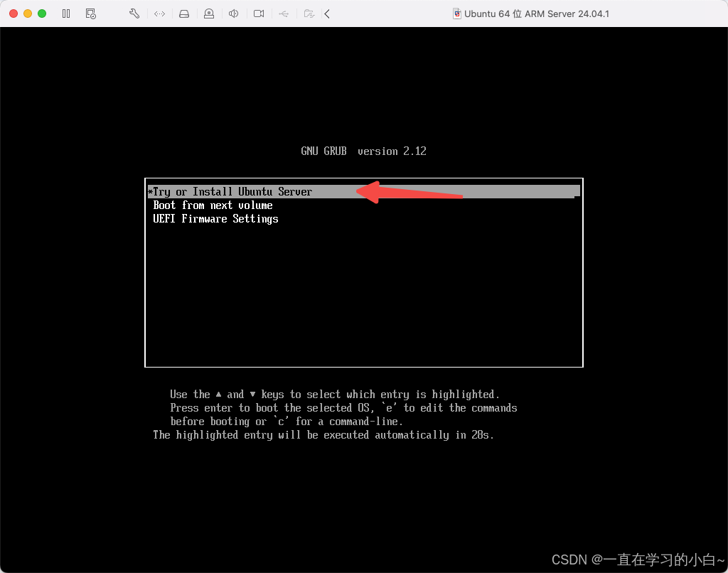Click the shared folders icon
This screenshot has height=573, width=728.
click(309, 14)
